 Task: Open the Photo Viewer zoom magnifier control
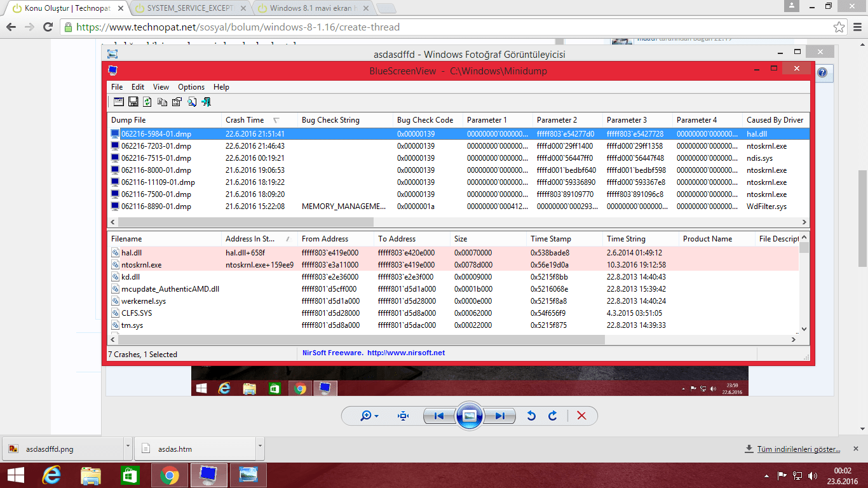click(369, 416)
